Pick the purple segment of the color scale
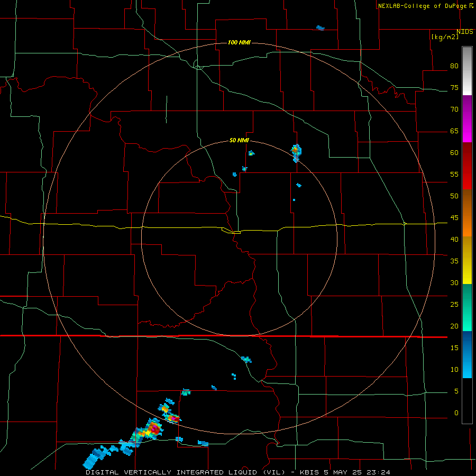Image resolution: width=476 pixels, height=476 pixels. point(467,119)
